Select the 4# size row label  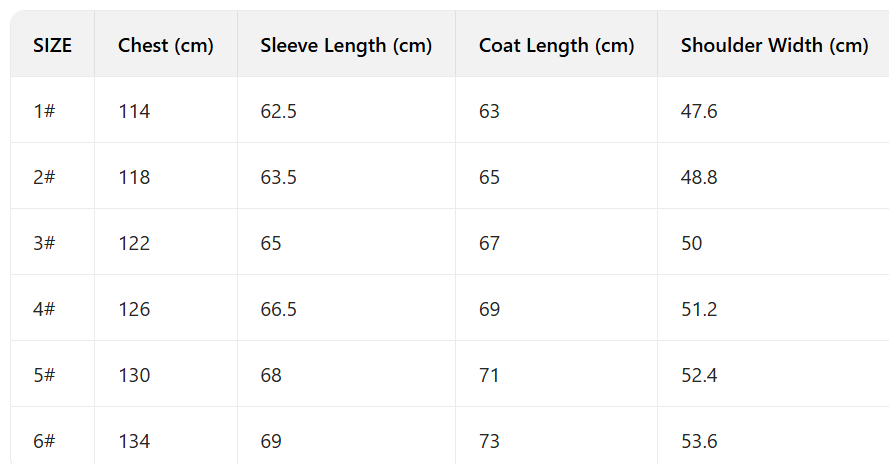click(44, 309)
